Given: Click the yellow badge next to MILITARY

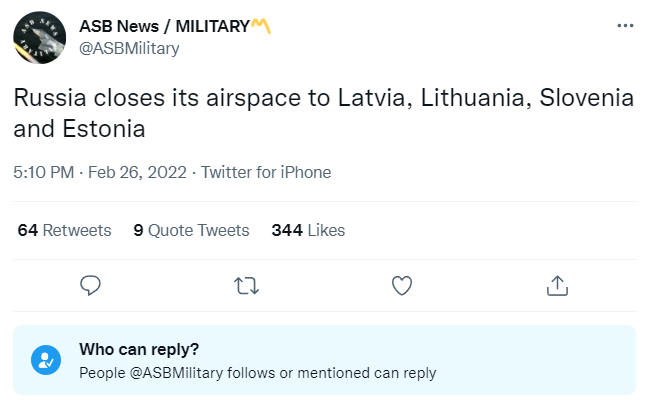Looking at the screenshot, I should point(261,26).
